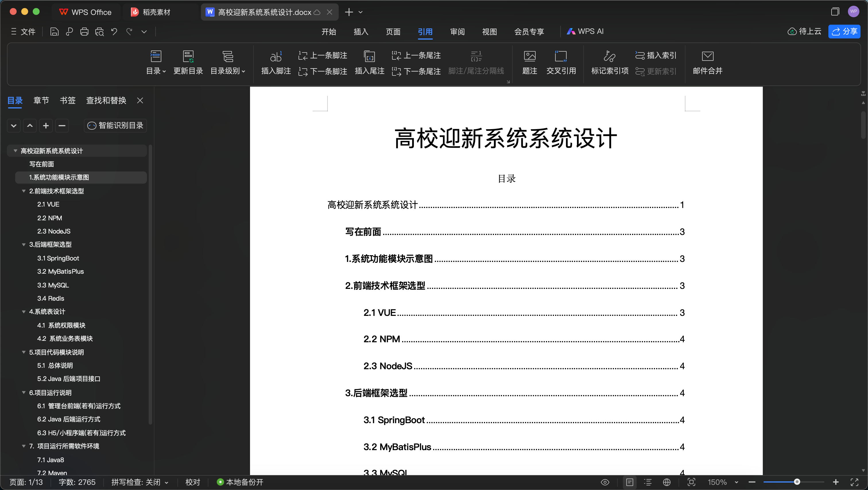Click the eye protection mode icon
This screenshot has width=868, height=490.
605,482
